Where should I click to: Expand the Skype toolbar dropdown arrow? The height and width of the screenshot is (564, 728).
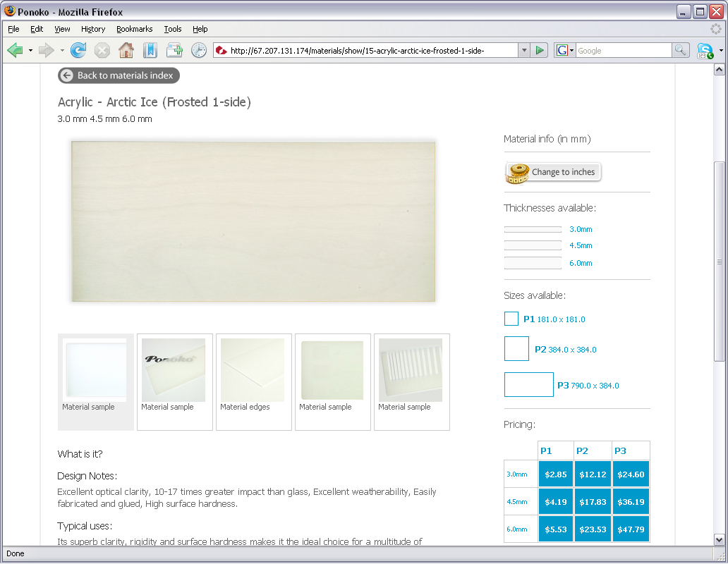pyautogui.click(x=720, y=50)
